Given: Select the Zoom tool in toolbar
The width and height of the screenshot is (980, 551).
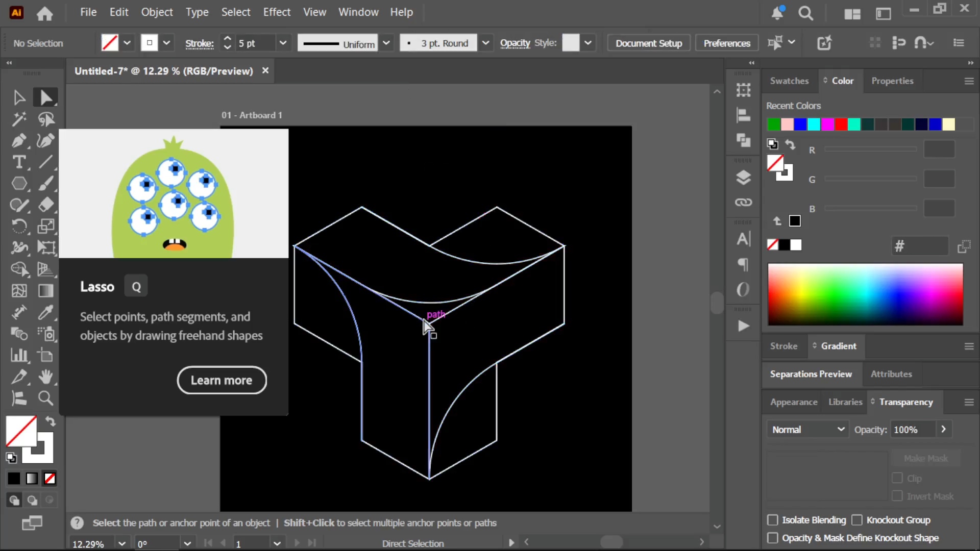Looking at the screenshot, I should click(x=46, y=398).
